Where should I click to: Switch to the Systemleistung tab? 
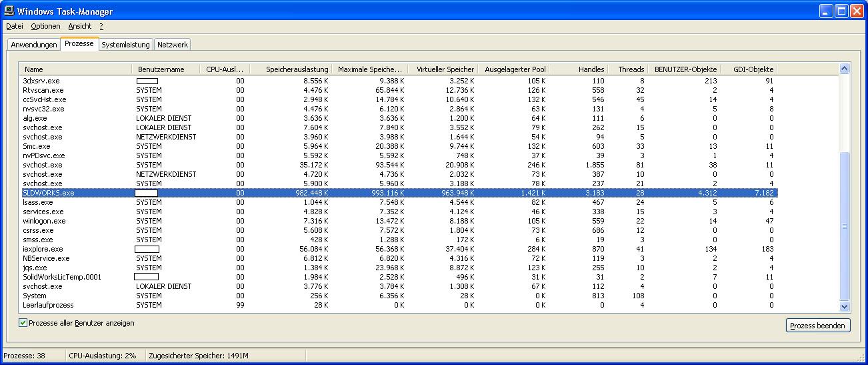point(126,45)
